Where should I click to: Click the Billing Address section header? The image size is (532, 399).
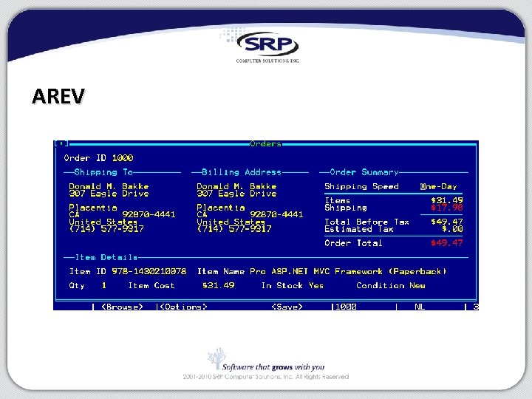[242, 172]
